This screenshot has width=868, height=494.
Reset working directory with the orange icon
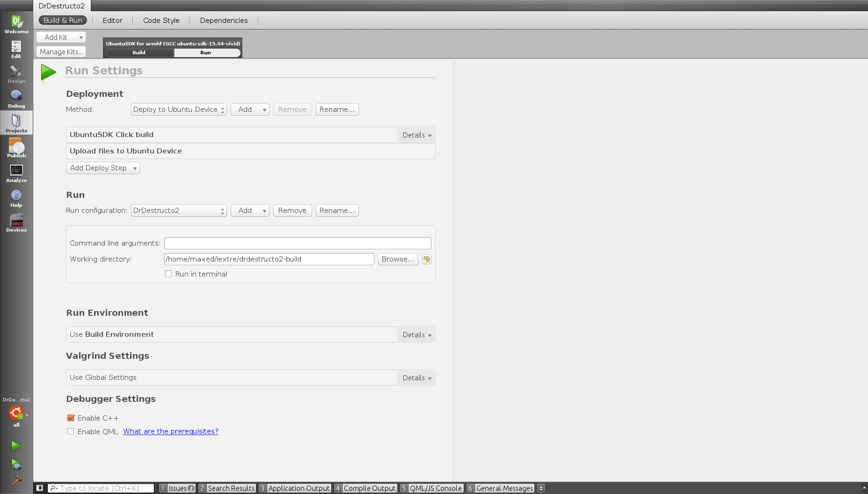(427, 259)
